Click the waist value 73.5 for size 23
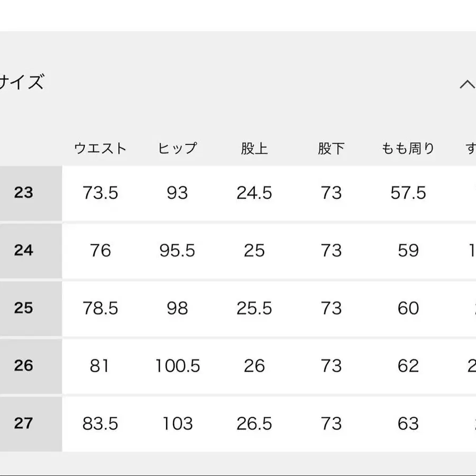The width and height of the screenshot is (476, 476). coord(101,193)
